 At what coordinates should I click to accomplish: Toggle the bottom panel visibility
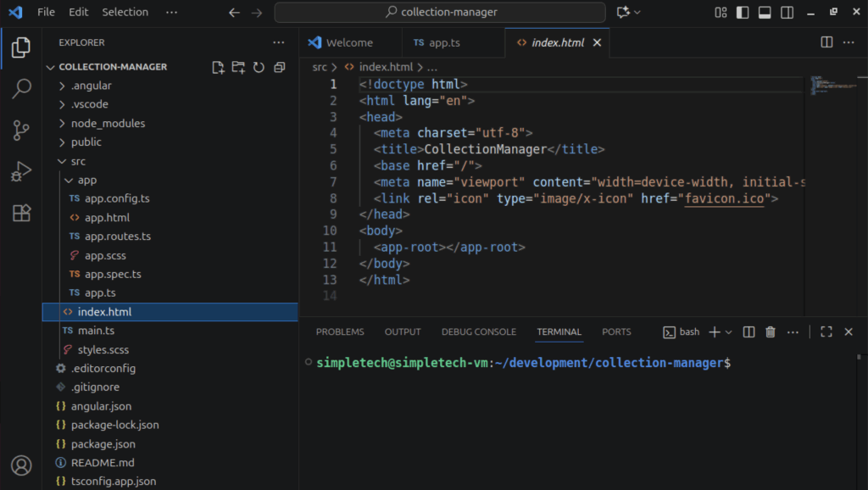click(765, 13)
